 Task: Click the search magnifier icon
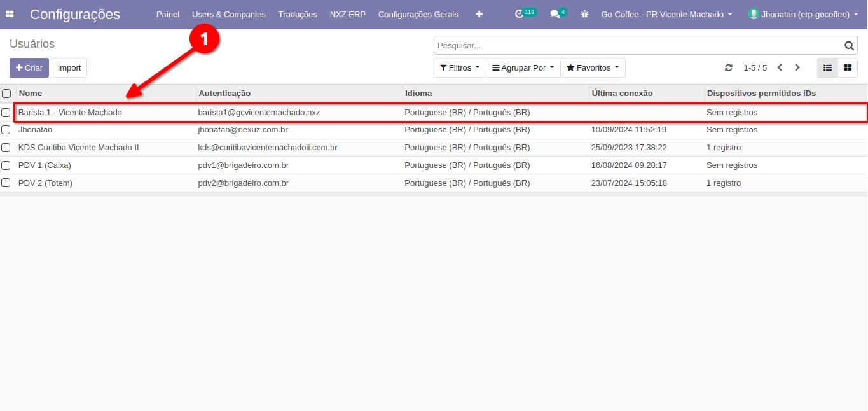pyautogui.click(x=848, y=46)
